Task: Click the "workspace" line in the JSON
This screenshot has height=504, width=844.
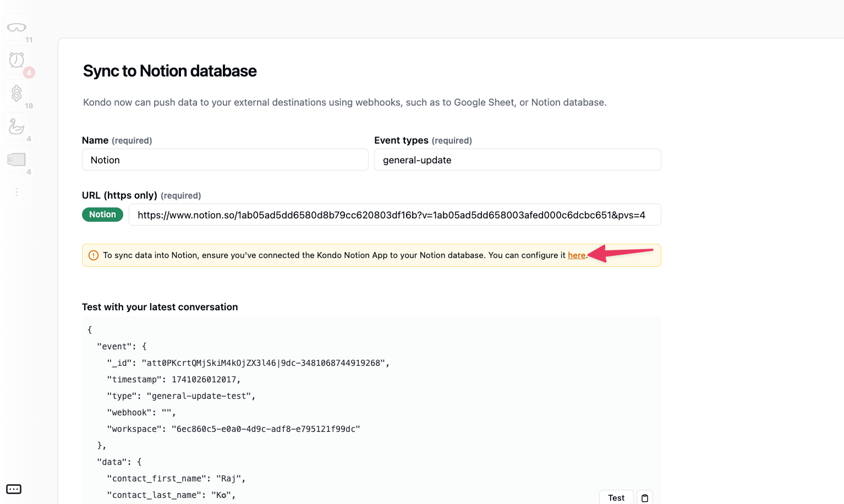Action: 233,429
